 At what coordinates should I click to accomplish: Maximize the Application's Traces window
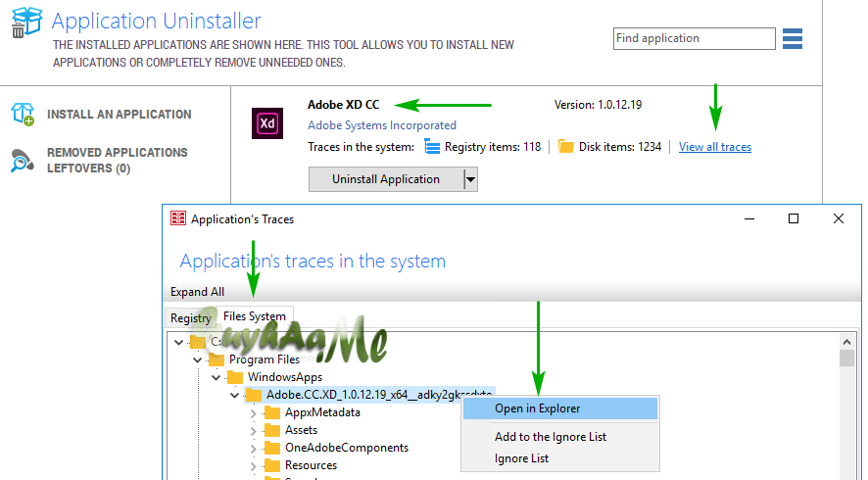click(794, 218)
